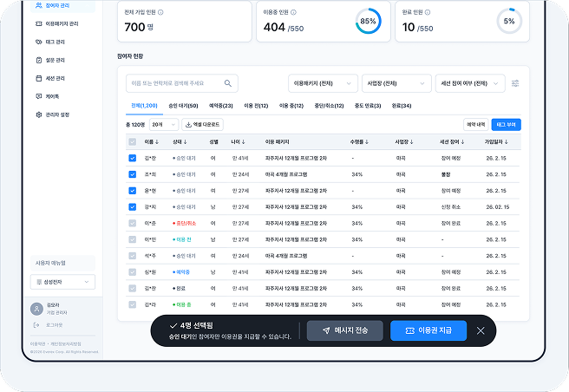Expand the 20개 rows-per-page dropdown
The image size is (569, 392).
click(x=164, y=125)
